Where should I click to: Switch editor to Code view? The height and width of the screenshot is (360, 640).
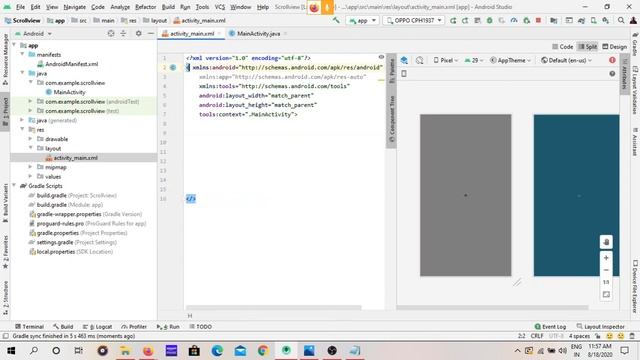pos(562,47)
